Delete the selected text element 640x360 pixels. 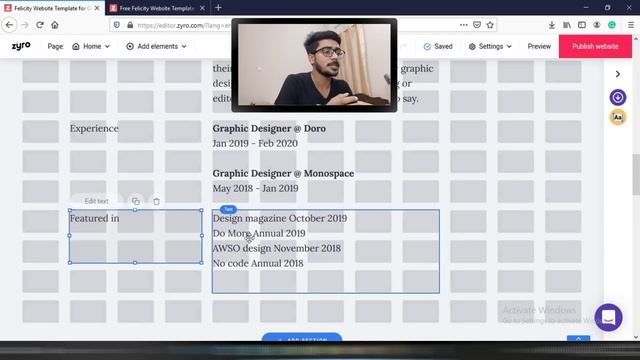tap(156, 201)
